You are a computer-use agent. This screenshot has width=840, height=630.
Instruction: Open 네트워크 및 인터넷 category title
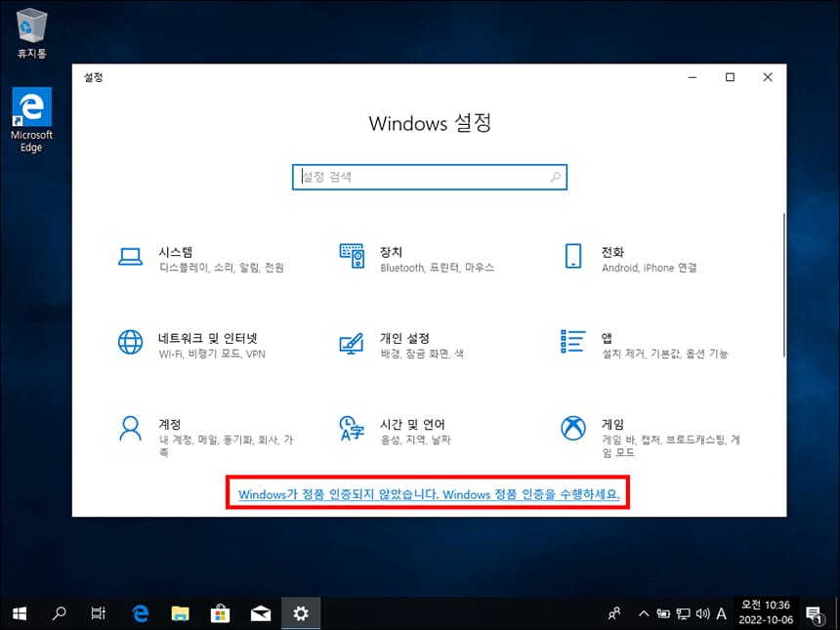(208, 338)
